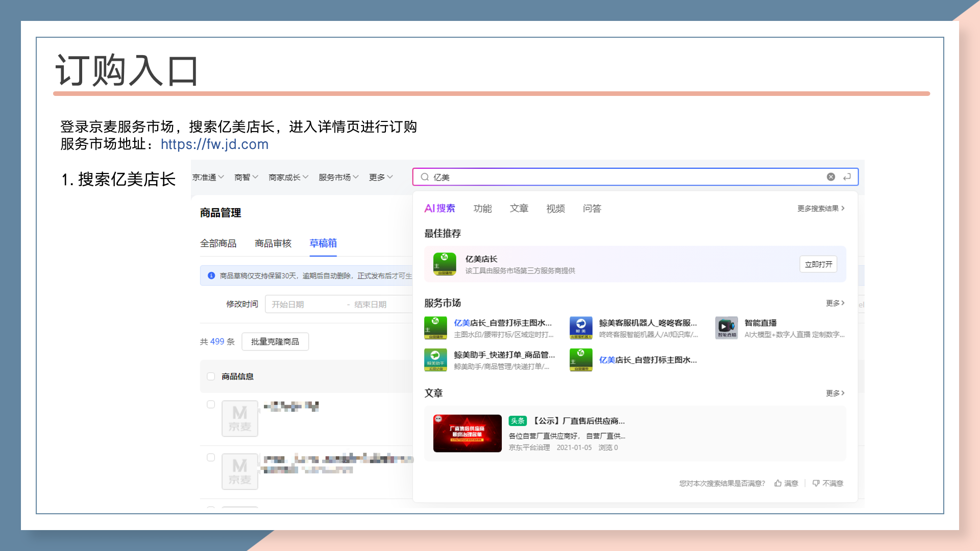The width and height of the screenshot is (980, 551).
Task: Open the https://fw.jd.com link
Action: click(x=214, y=144)
